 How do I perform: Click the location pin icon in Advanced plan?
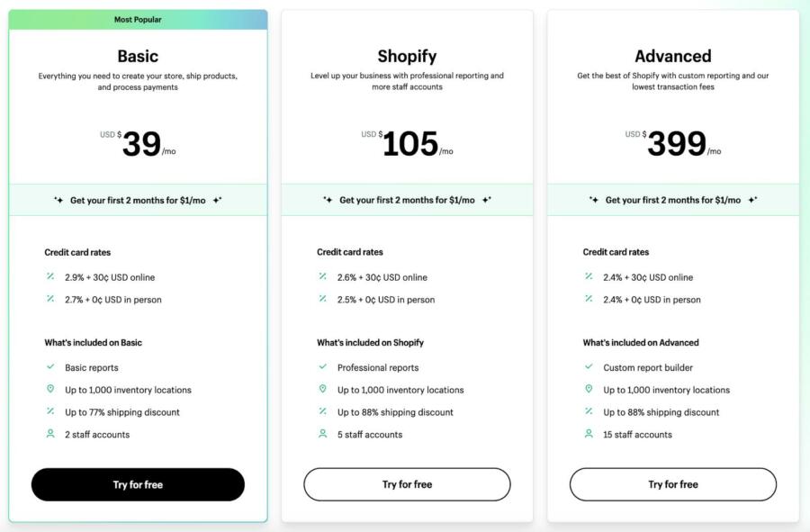pos(589,389)
